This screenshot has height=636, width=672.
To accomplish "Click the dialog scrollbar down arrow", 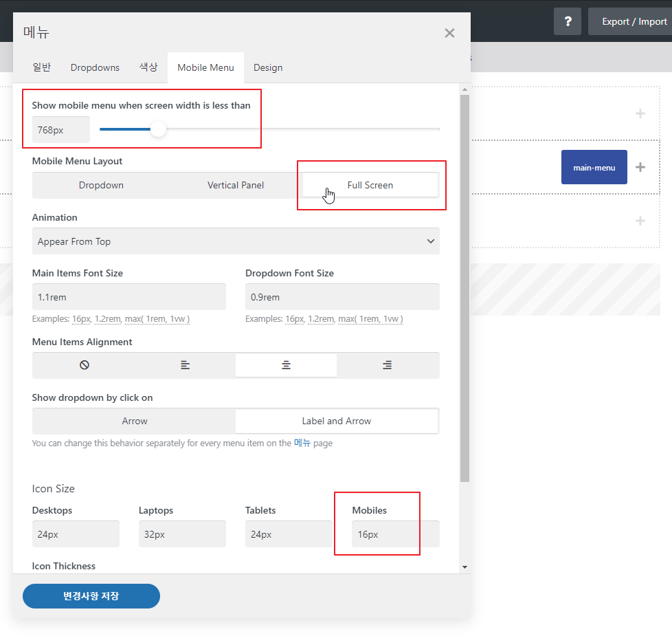I will click(x=464, y=567).
